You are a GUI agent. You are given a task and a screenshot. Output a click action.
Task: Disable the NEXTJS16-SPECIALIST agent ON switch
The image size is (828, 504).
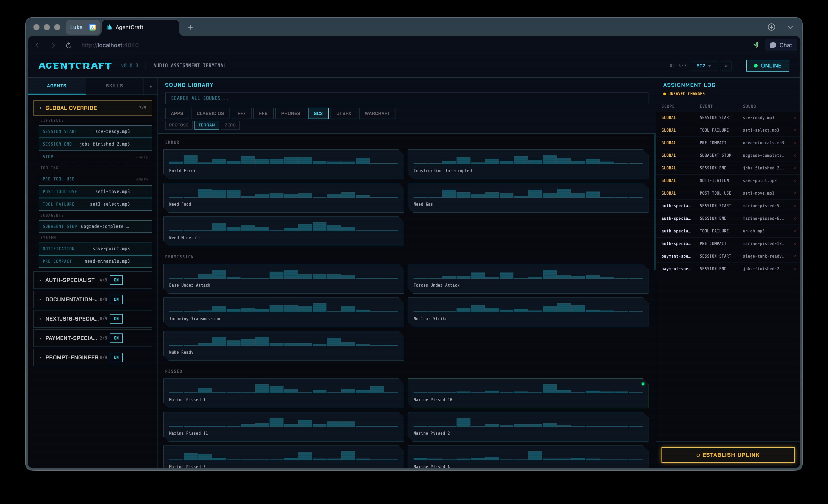[116, 319]
